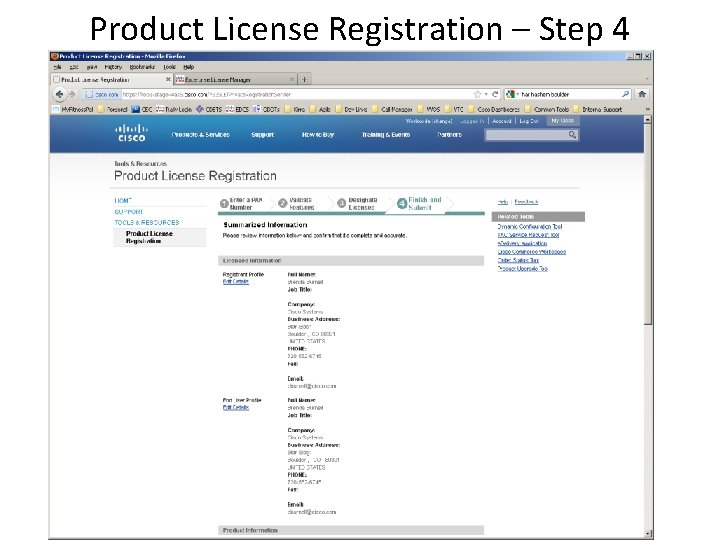This screenshot has width=720, height=540.
Task: Switch to the Enterprise License Manager tab
Action: click(236, 79)
